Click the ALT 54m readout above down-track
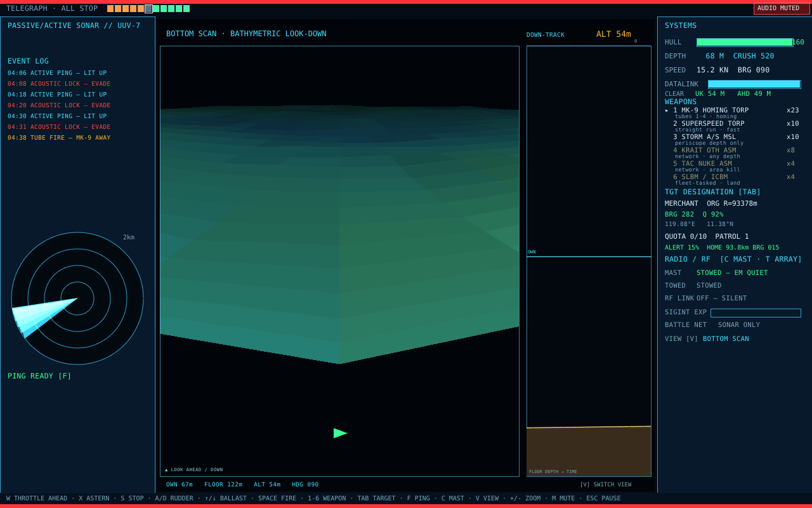 [613, 34]
